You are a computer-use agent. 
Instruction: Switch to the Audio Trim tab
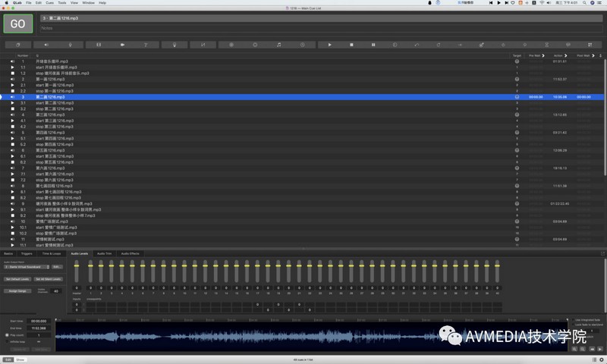[x=104, y=253]
